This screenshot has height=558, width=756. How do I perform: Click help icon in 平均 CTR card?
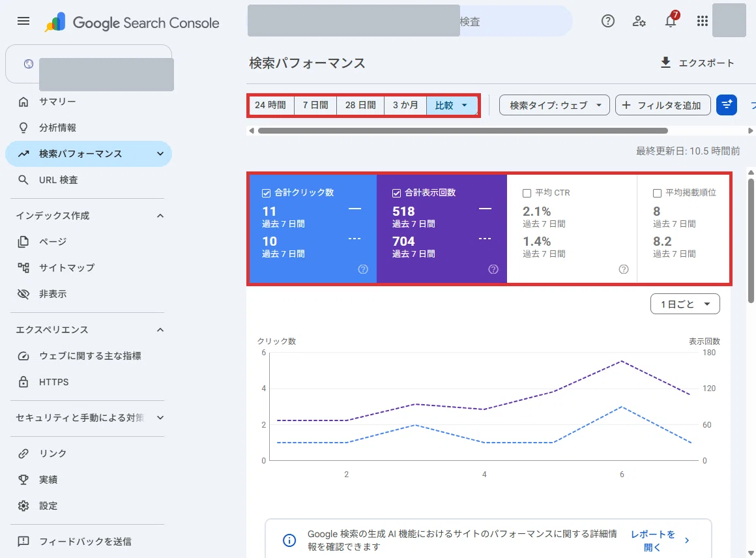click(x=624, y=269)
